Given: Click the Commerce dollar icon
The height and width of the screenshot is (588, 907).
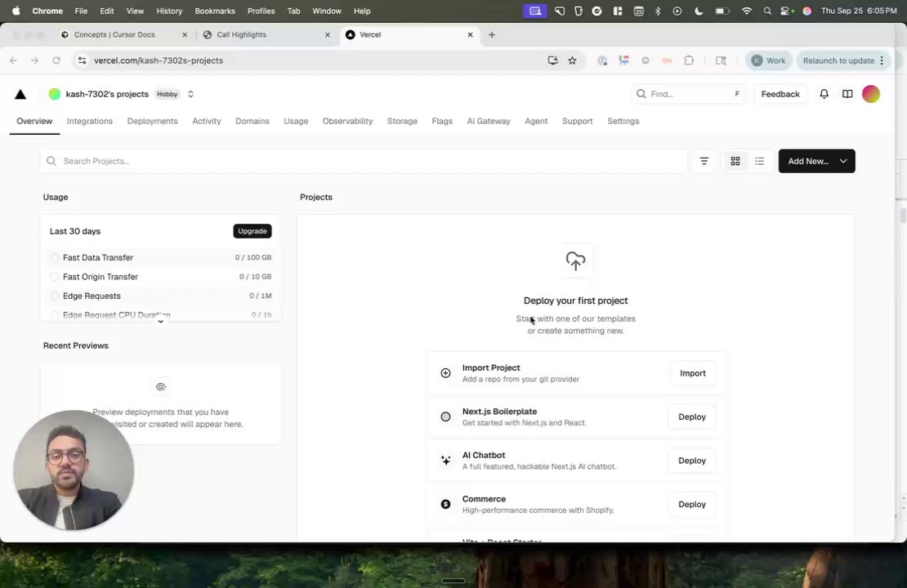Looking at the screenshot, I should (445, 504).
